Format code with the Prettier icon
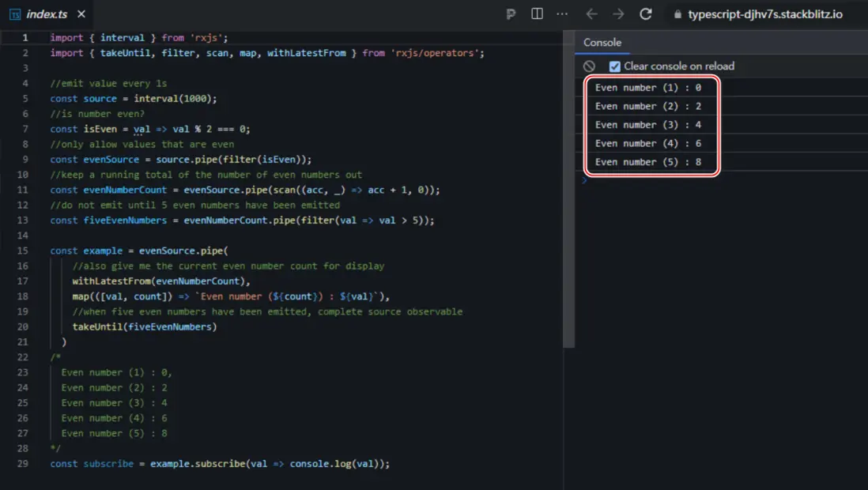Image resolution: width=868 pixels, height=490 pixels. click(511, 14)
